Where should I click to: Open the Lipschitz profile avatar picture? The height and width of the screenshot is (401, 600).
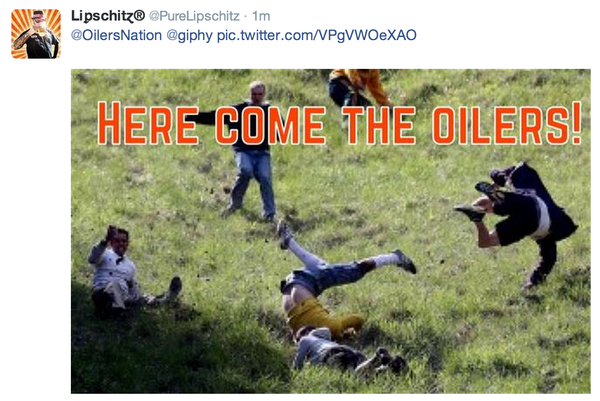pyautogui.click(x=36, y=34)
